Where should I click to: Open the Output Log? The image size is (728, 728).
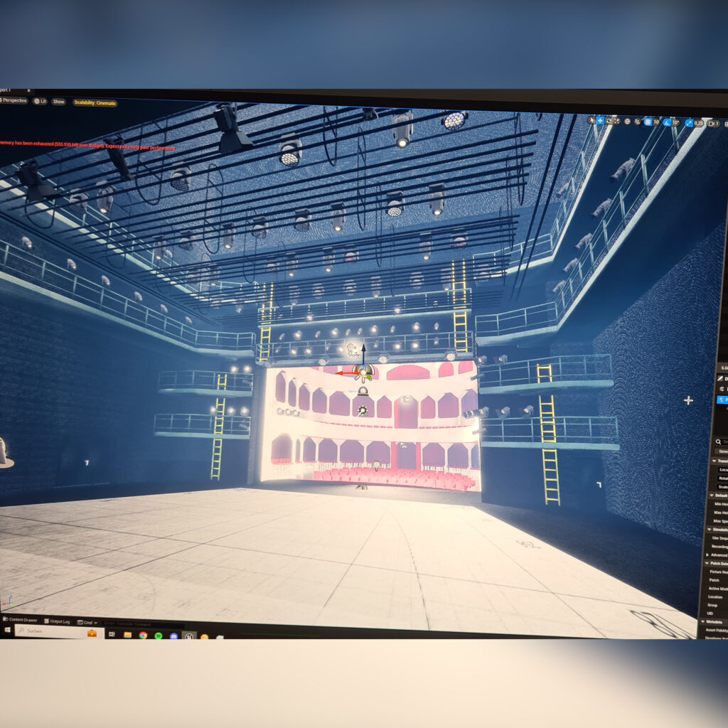pos(57,621)
